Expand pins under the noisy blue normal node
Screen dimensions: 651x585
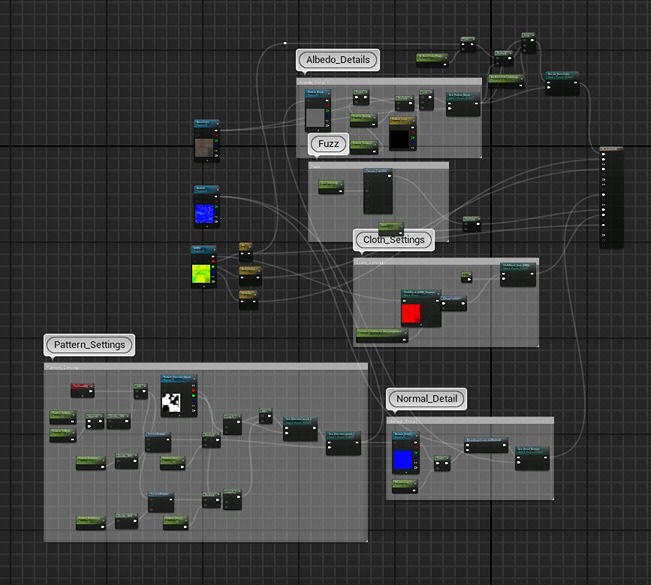point(207,226)
